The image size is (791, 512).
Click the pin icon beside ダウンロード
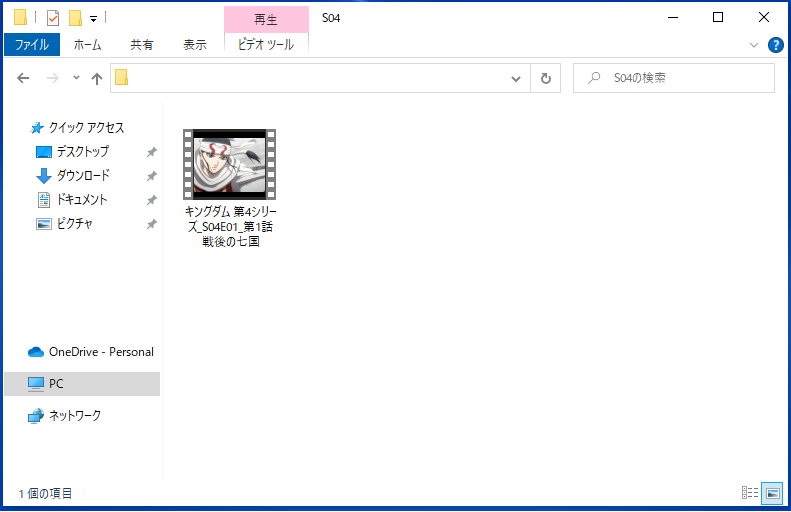tap(151, 176)
